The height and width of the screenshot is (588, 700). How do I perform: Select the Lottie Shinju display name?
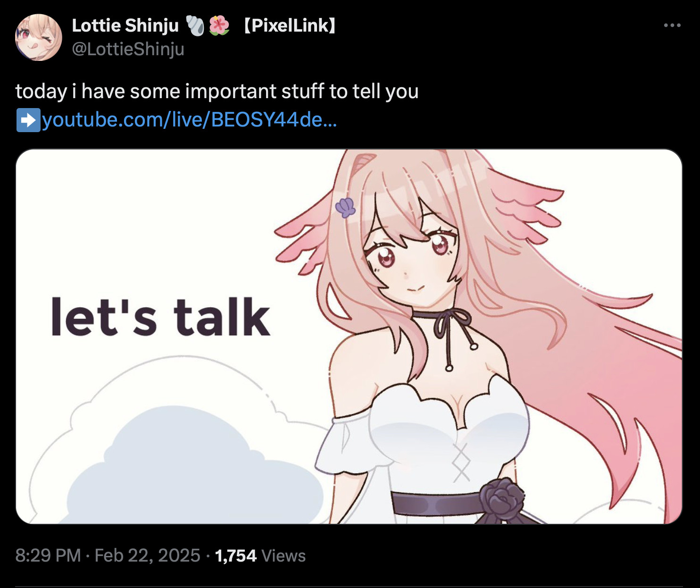125,25
